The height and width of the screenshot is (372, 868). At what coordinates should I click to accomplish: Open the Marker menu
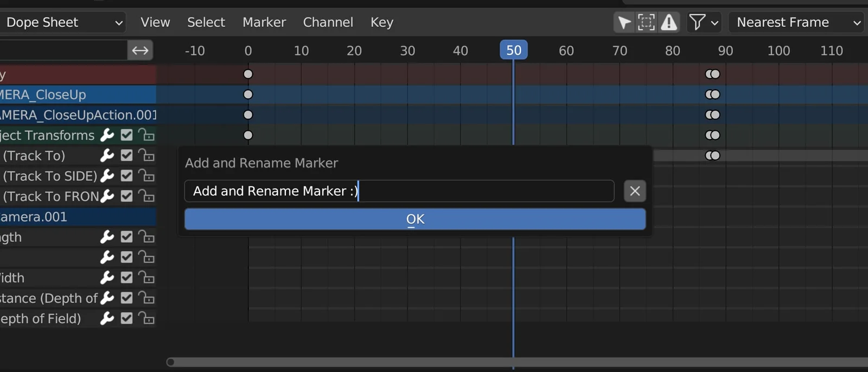pyautogui.click(x=264, y=22)
